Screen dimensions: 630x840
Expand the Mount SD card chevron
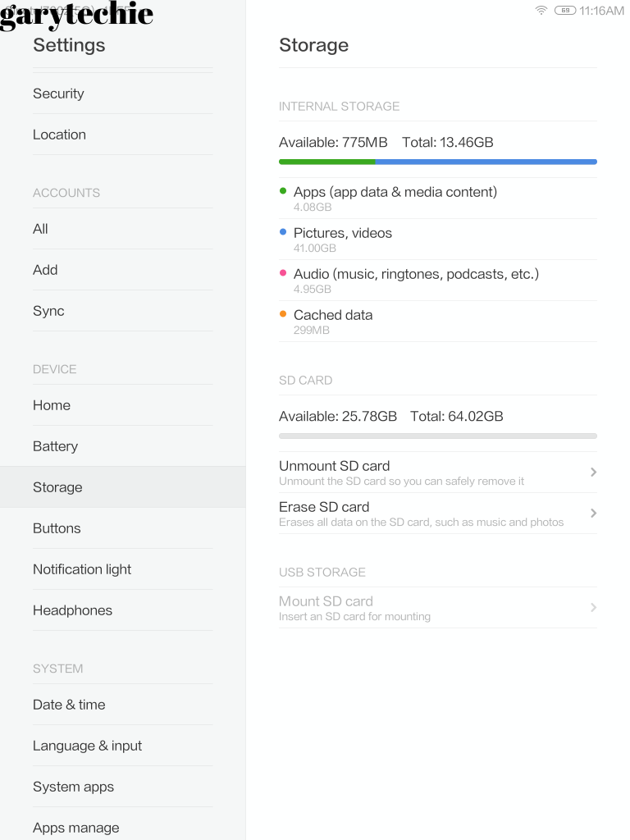pos(593,607)
